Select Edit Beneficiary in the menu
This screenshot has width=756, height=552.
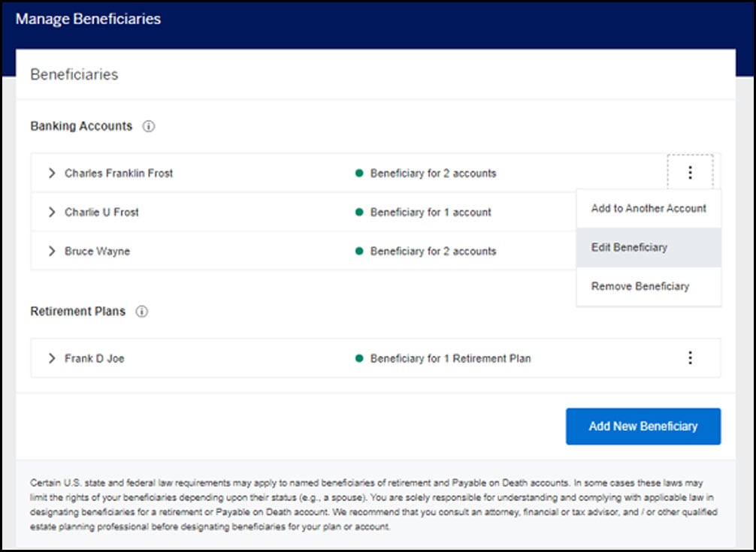629,247
